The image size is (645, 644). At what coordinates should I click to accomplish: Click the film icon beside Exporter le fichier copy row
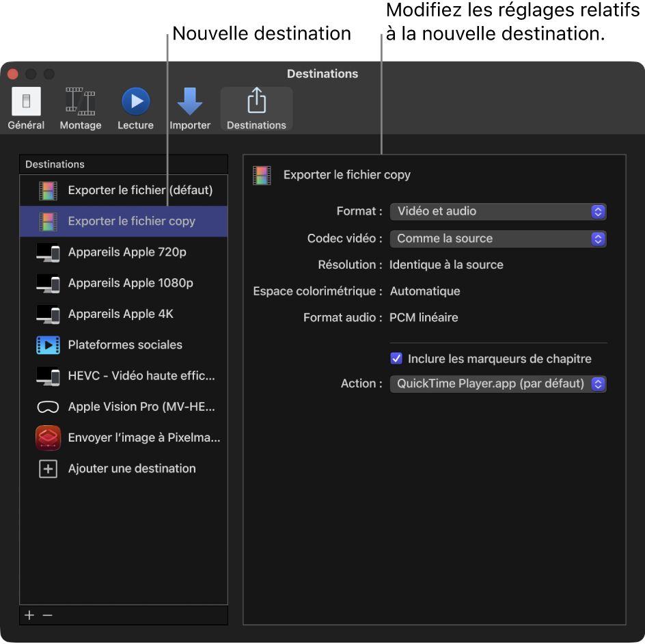coord(48,222)
